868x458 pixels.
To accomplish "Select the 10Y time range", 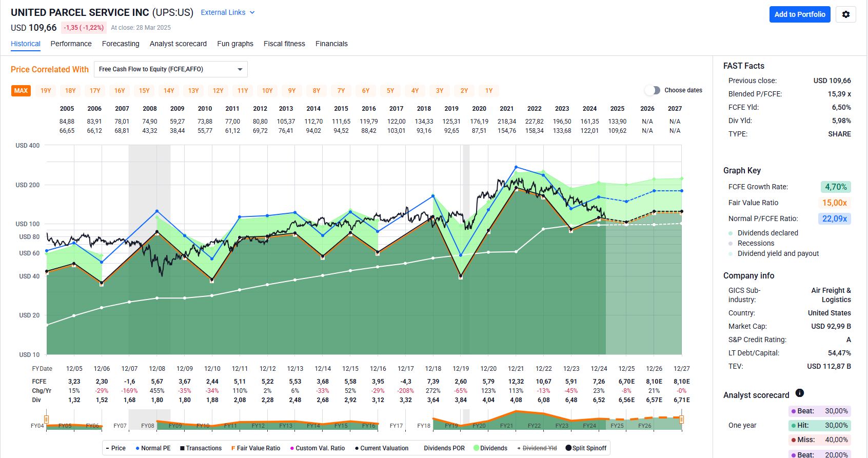I will click(267, 91).
